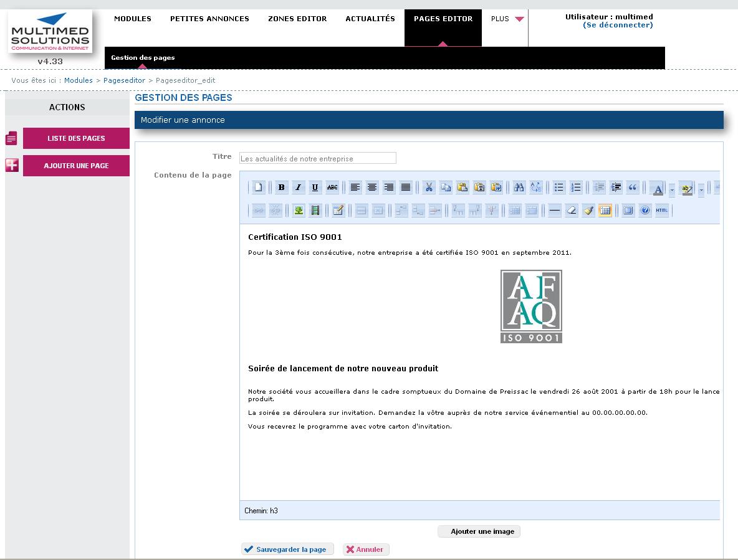Viewport: 738px width, 560px height.
Task: Toggle italic formatting
Action: coord(299,187)
